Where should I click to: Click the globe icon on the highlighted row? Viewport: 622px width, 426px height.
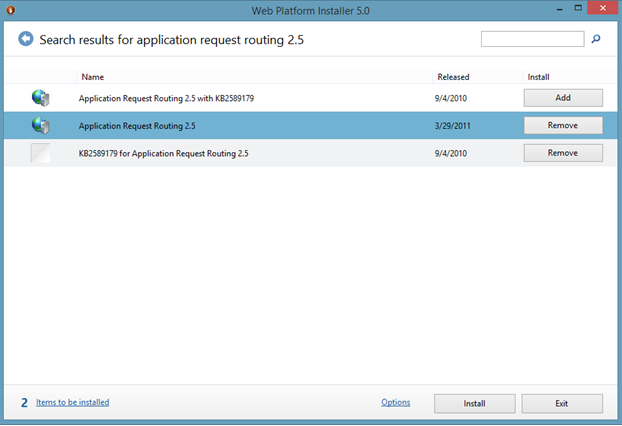(41, 126)
